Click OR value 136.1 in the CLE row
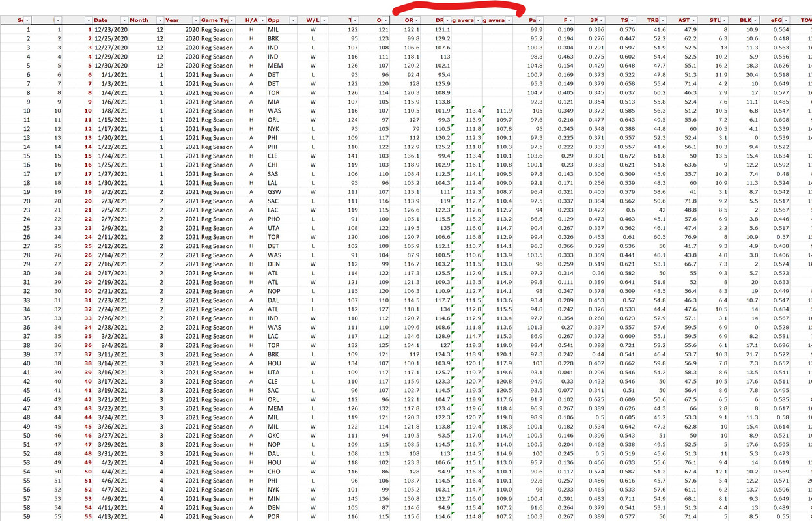 (x=406, y=156)
